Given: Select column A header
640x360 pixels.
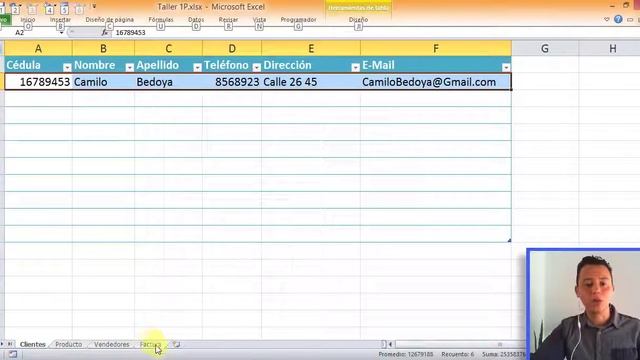Looking at the screenshot, I should [38, 49].
